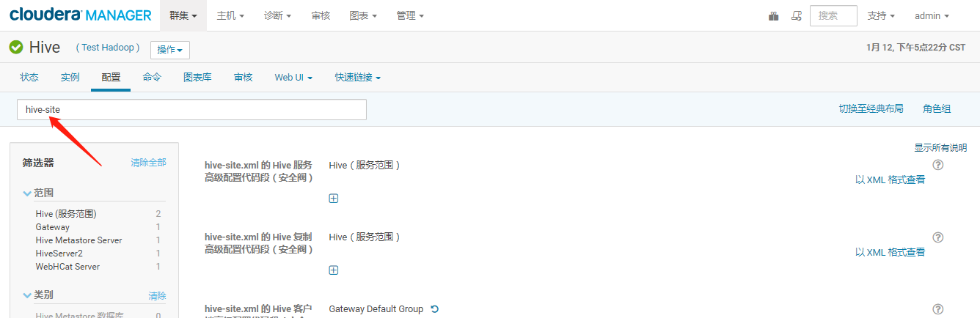Open the 支持 dropdown menu
Image resolution: width=980 pixels, height=318 pixels.
[881, 15]
